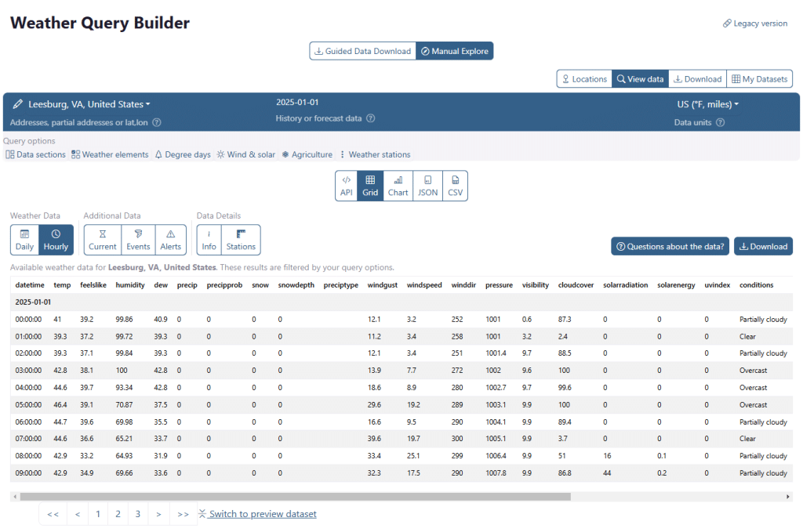Open the Chart view

pos(398,186)
